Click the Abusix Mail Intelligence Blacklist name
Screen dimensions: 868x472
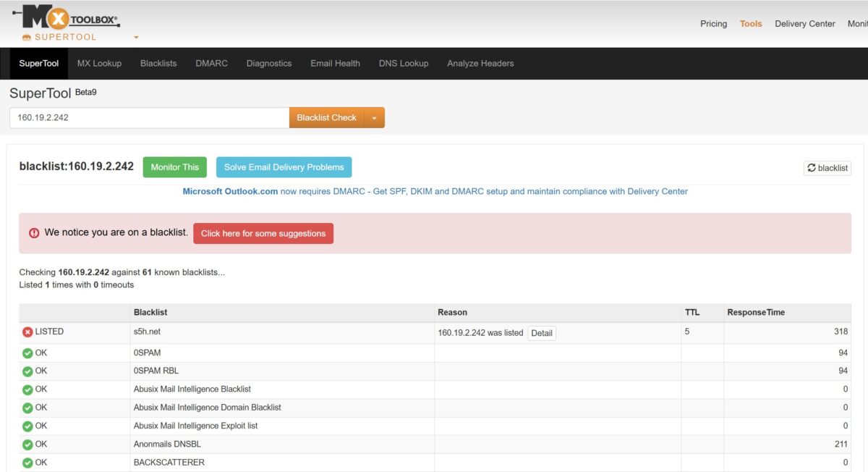(x=192, y=389)
